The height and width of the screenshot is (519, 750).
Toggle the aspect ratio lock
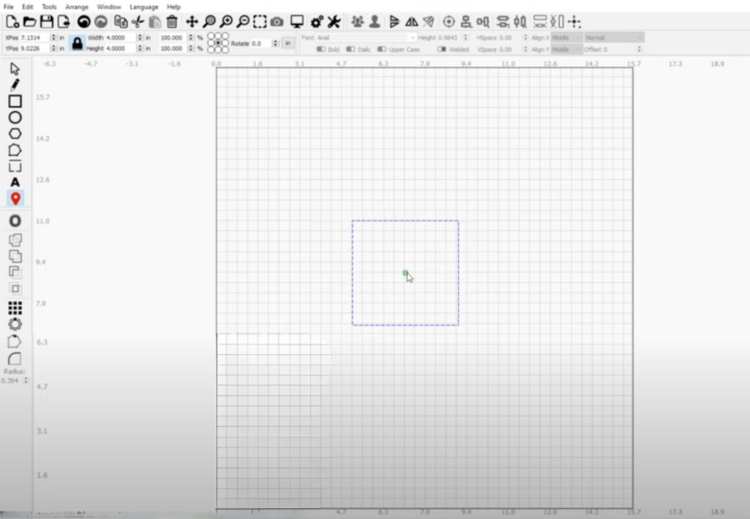pos(77,43)
